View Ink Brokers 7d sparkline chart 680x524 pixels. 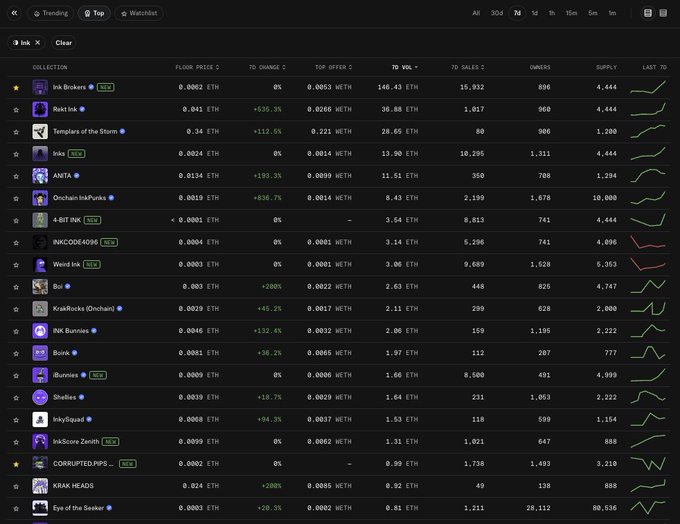(647, 87)
